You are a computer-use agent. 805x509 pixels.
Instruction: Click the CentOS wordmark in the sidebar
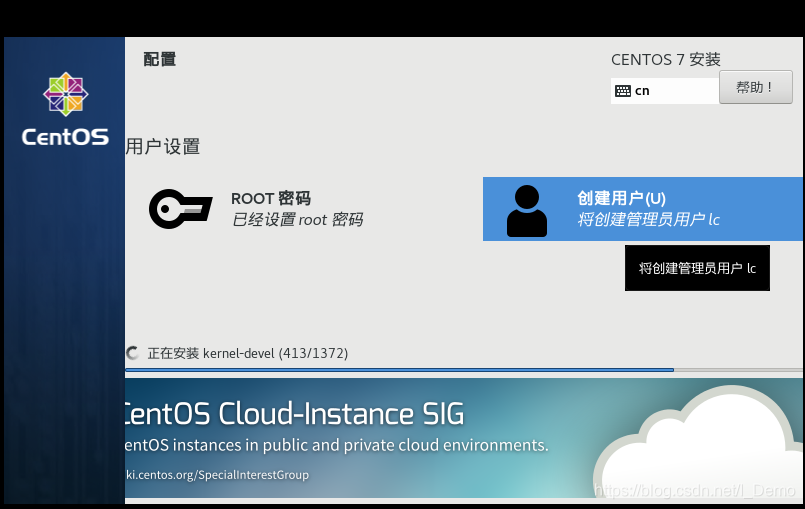click(65, 137)
